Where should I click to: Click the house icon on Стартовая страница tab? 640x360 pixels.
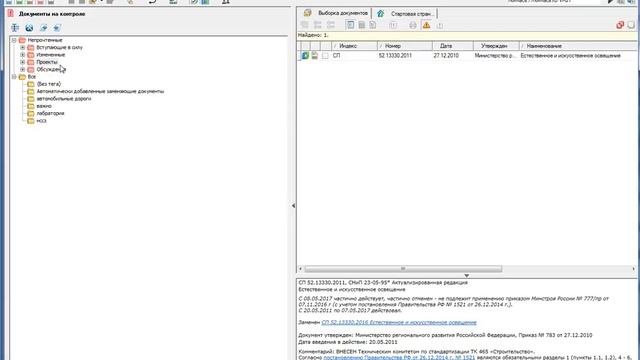tap(380, 13)
